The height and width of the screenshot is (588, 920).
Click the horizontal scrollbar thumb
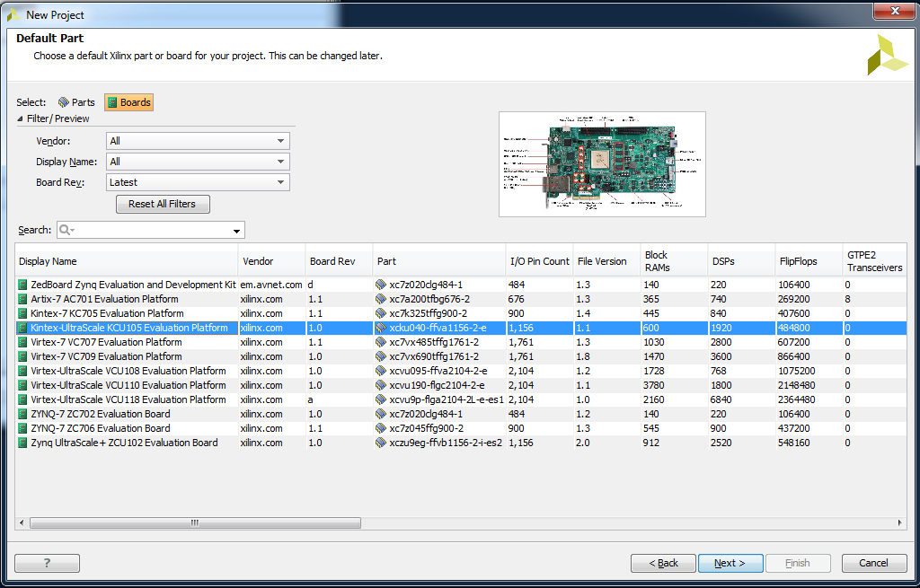click(195, 522)
